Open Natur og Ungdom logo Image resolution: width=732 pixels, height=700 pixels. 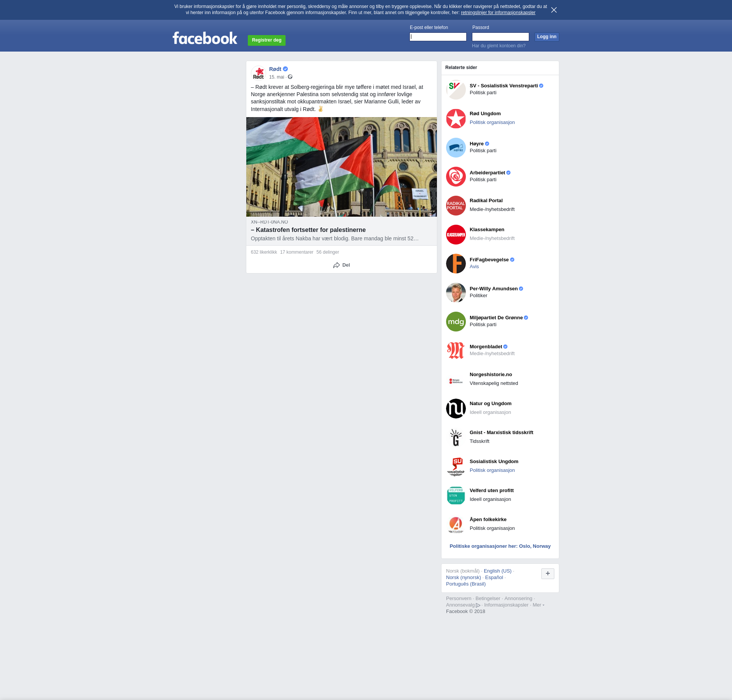click(456, 409)
